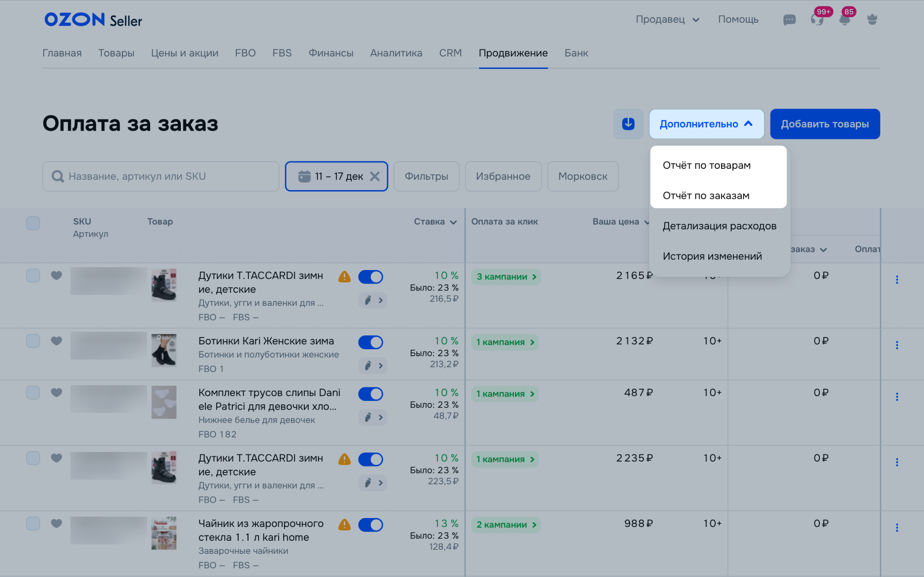Image resolution: width=924 pixels, height=577 pixels.
Task: Open the 3 кампании link
Action: click(x=506, y=277)
